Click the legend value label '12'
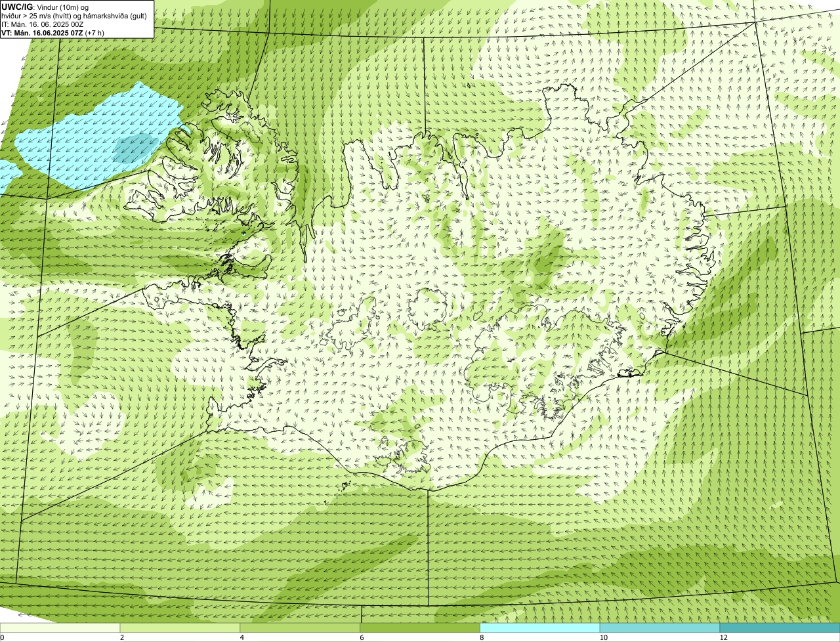This screenshot has width=840, height=642. point(723,637)
